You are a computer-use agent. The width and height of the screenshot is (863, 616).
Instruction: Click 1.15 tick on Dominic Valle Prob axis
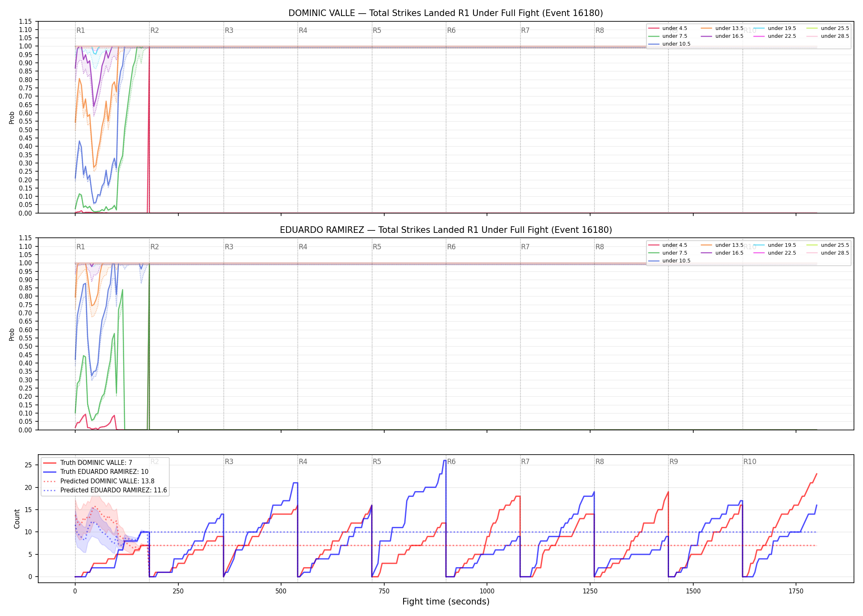tap(25, 21)
